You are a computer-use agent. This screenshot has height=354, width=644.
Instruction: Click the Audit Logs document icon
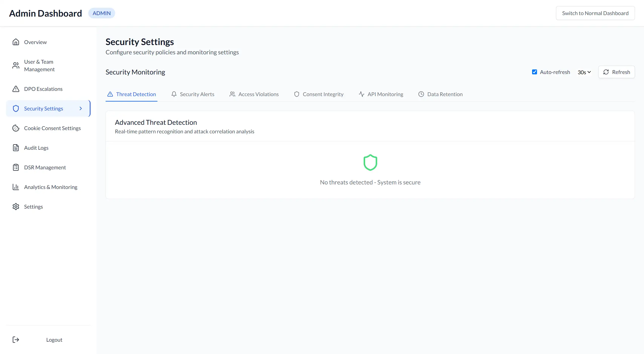click(x=16, y=148)
